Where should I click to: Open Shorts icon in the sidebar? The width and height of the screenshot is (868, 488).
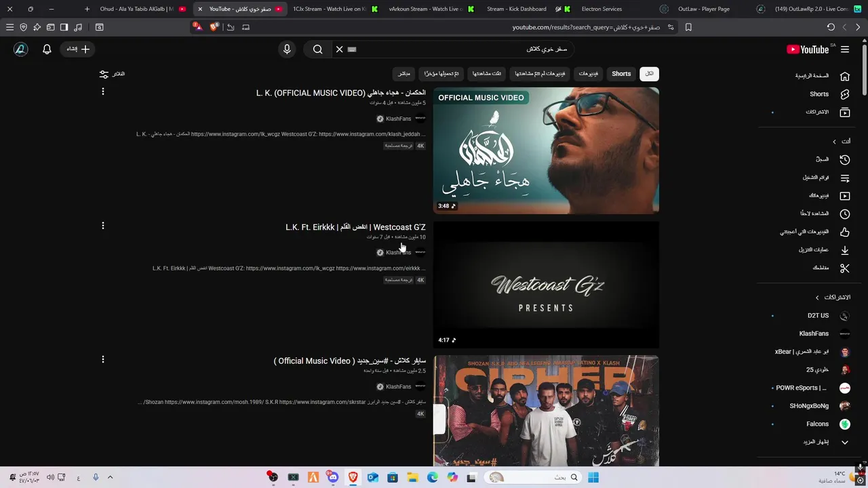click(845, 94)
